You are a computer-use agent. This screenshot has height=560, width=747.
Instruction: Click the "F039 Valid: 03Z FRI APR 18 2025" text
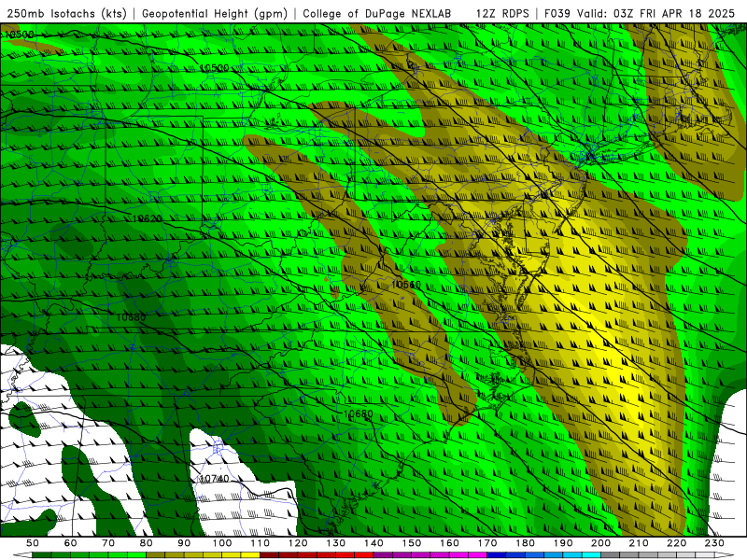[640, 13]
